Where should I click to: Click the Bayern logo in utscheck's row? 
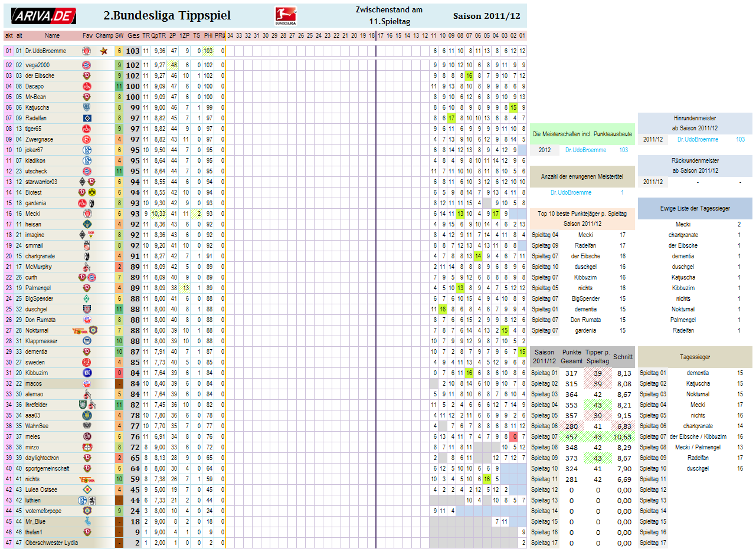point(87,171)
